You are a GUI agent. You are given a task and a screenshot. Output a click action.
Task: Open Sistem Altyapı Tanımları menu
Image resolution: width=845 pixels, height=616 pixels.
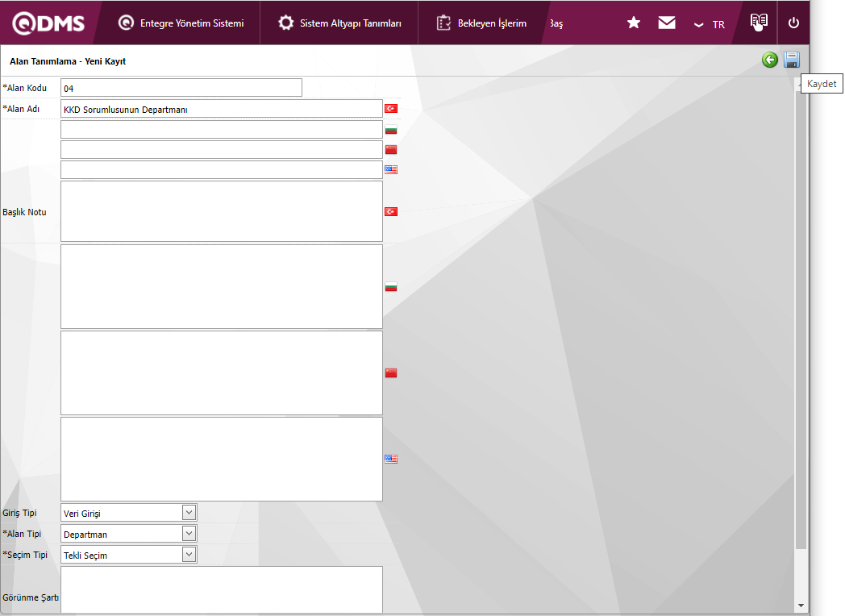[x=339, y=23]
